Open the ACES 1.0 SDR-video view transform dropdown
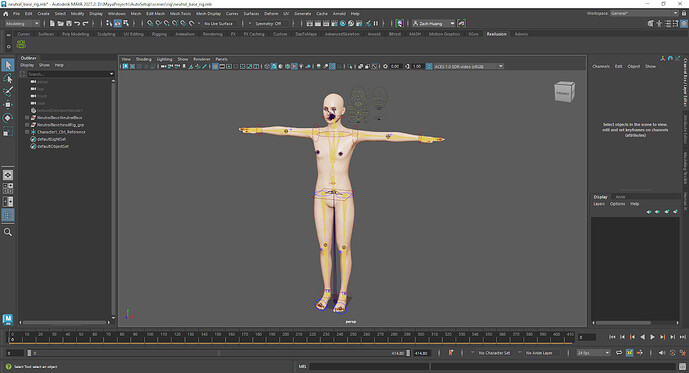The image size is (689, 373). 468,66
